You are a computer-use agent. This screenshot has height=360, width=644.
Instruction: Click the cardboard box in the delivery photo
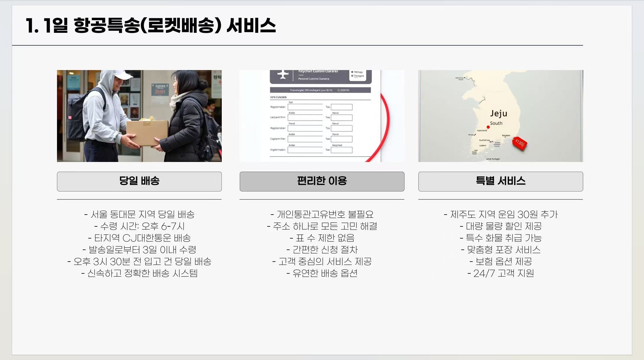point(147,133)
